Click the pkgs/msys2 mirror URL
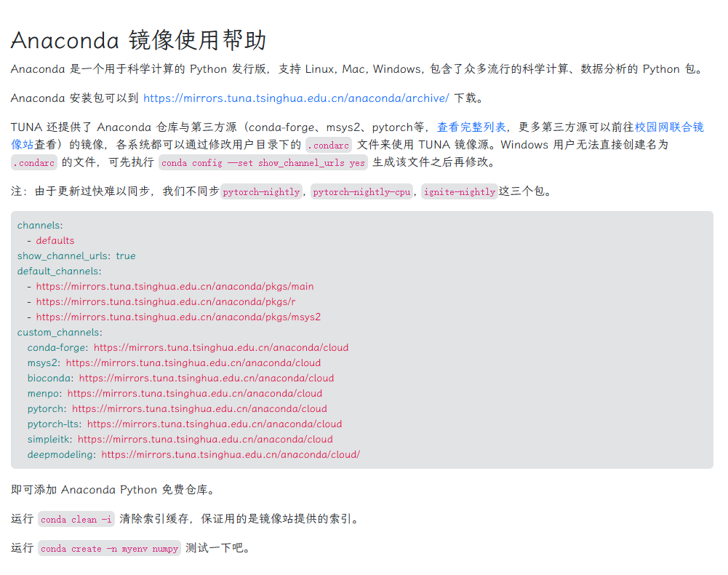The image size is (728, 575). [x=178, y=317]
